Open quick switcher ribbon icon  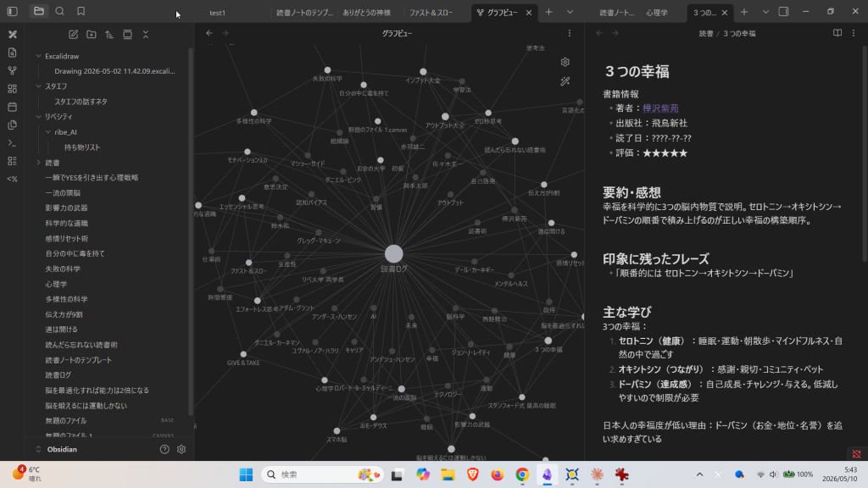tap(12, 53)
